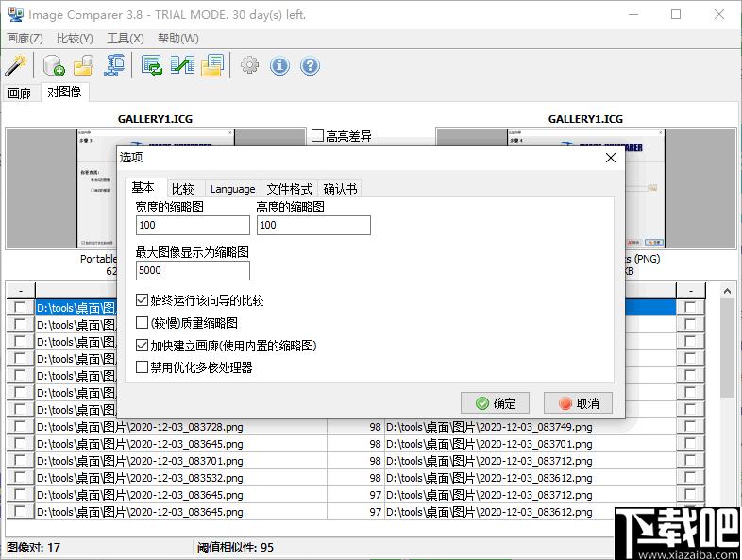The image size is (742, 560).
Task: Click the vertical scrollbar thumb of results
Action: tap(727, 348)
